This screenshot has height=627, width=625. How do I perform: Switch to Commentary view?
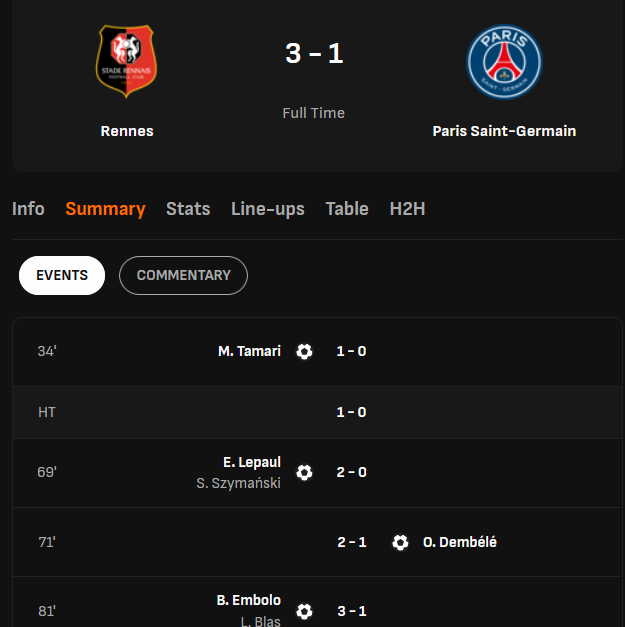pos(183,275)
